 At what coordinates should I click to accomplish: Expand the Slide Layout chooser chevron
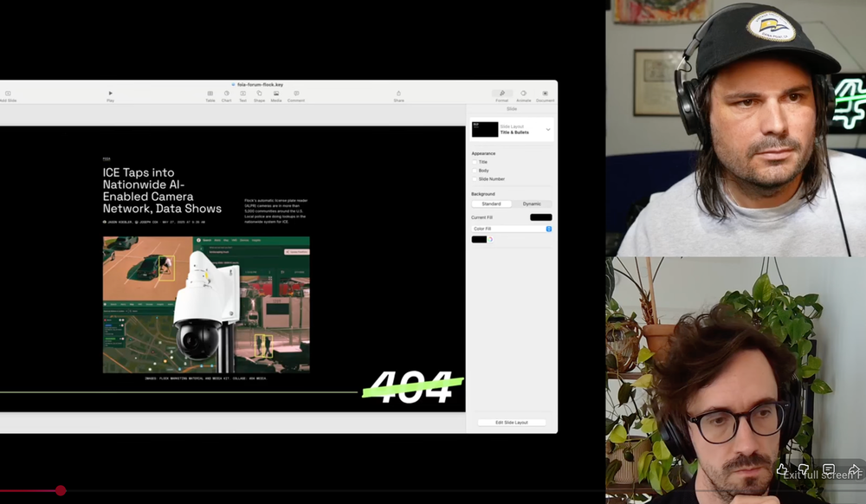point(548,130)
